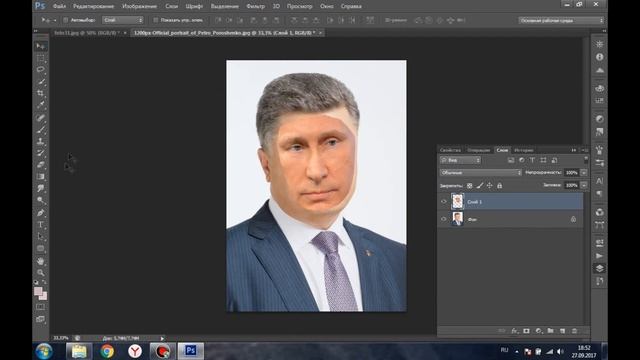Enable Показать упр. элем. checkbox
Viewport: 640px width, 360px height.
point(155,20)
